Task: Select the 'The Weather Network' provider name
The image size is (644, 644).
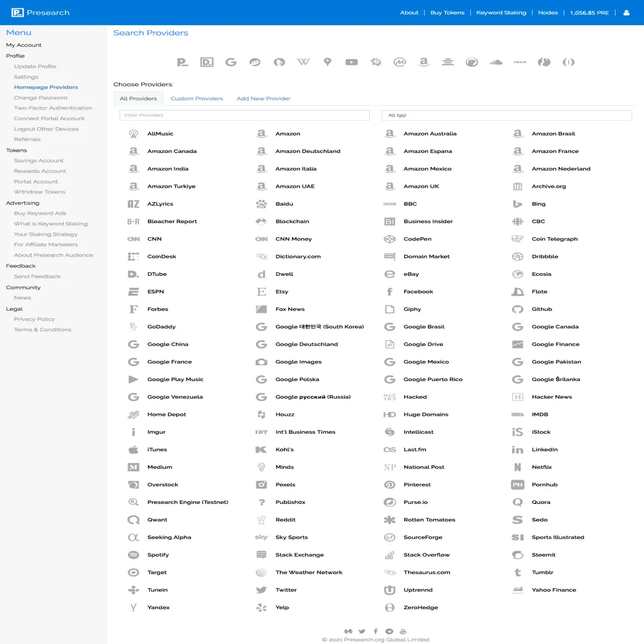Action: [309, 573]
